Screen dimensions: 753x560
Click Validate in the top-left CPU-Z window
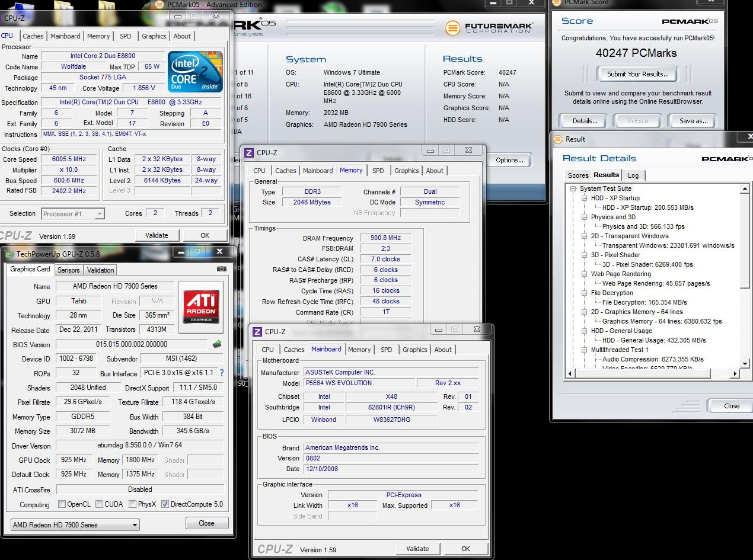[157, 235]
